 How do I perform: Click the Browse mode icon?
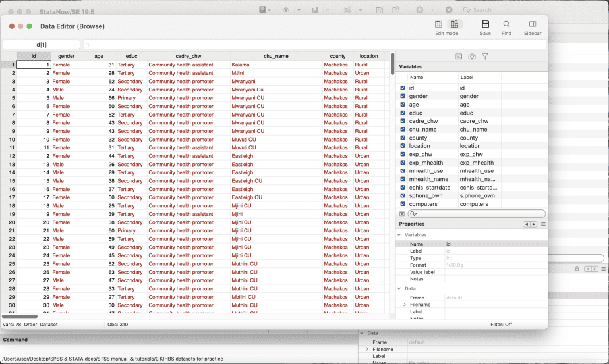tap(455, 24)
